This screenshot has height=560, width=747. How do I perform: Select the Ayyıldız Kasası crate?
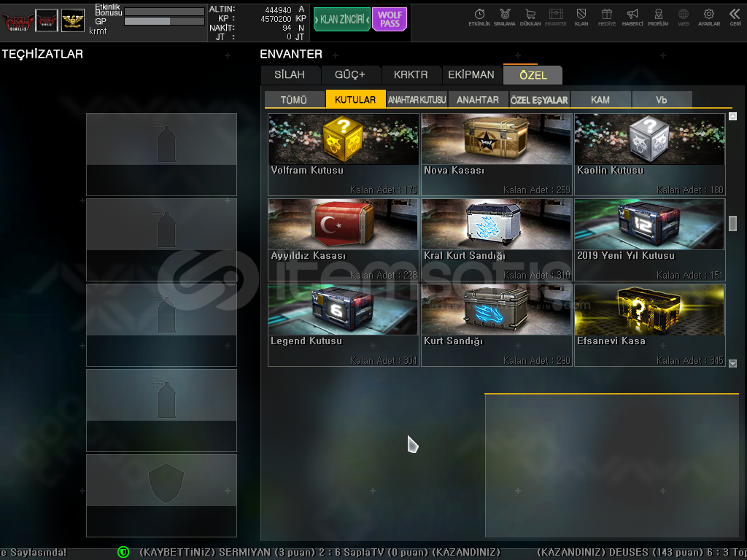click(x=343, y=239)
